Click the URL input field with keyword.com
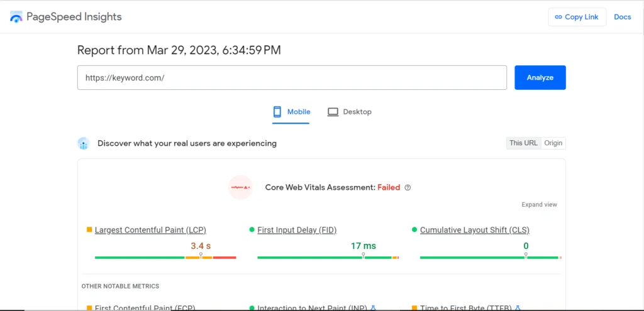This screenshot has height=311, width=644. point(292,77)
